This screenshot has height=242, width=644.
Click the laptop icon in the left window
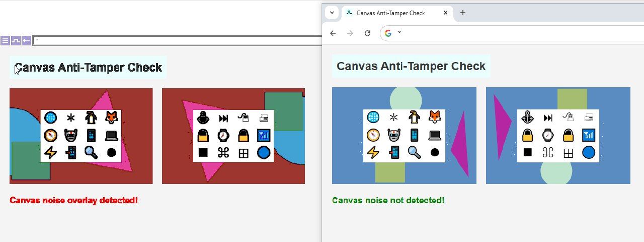pos(112,136)
